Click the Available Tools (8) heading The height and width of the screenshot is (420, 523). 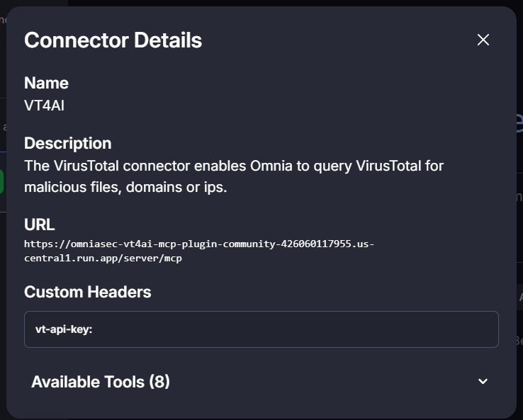101,382
